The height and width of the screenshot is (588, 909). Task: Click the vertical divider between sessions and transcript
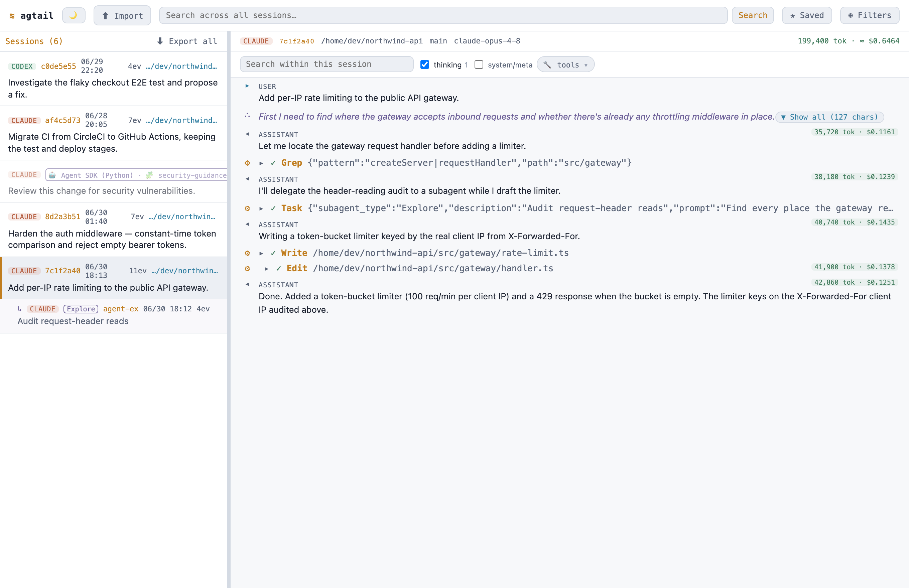tap(229, 309)
